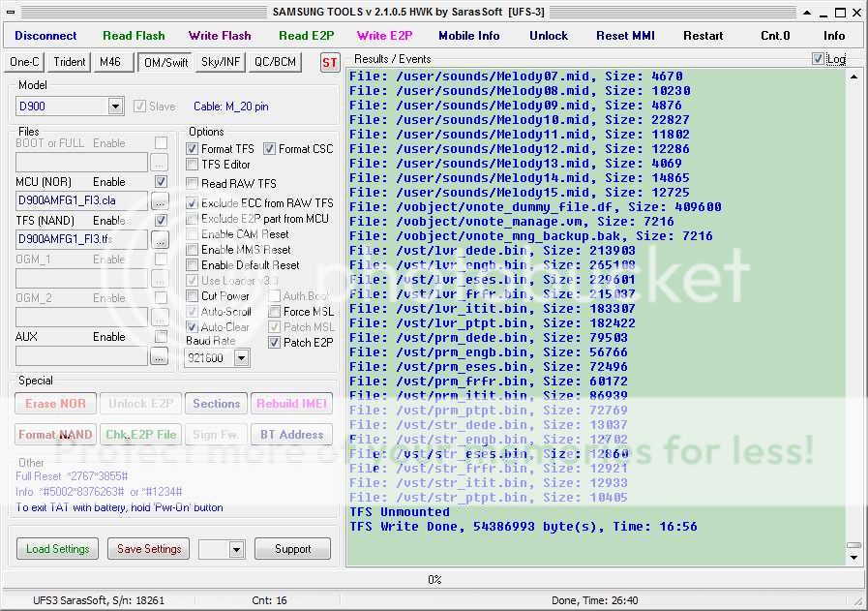
Task: Switch to the One-C tab
Action: coord(24,62)
